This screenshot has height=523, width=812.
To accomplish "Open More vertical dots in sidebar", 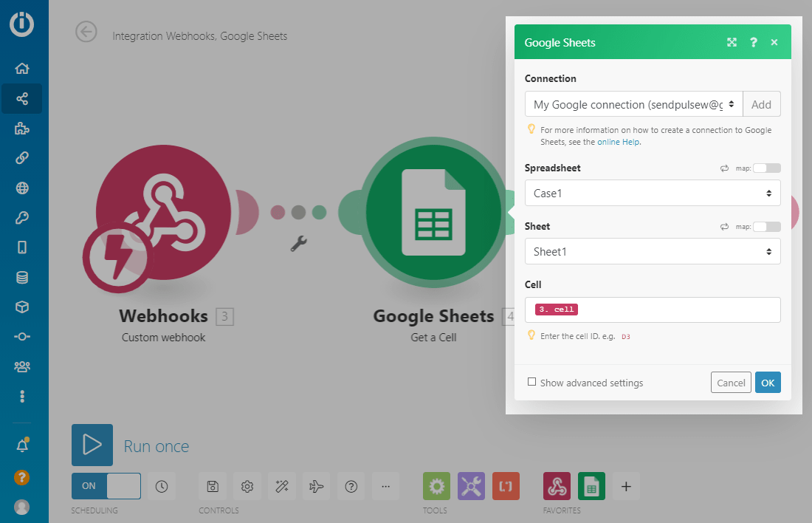I will click(x=21, y=397).
